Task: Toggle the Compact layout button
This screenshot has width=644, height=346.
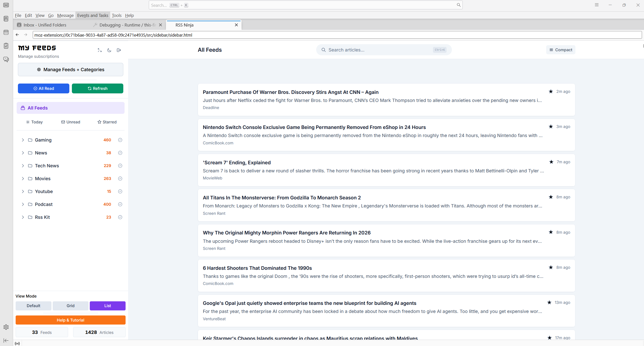Action: tap(561, 50)
